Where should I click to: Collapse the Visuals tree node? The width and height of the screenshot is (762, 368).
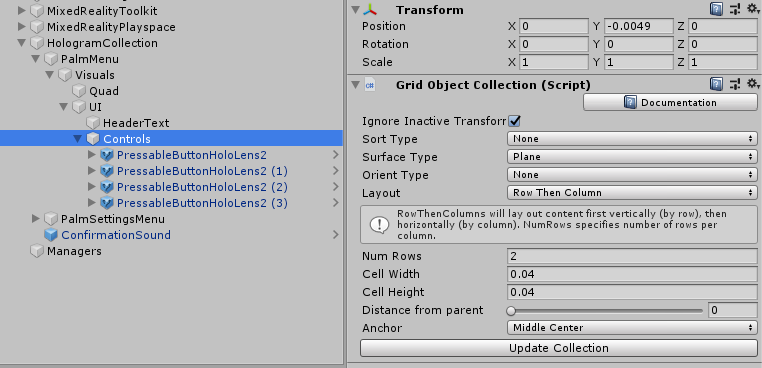click(x=50, y=75)
